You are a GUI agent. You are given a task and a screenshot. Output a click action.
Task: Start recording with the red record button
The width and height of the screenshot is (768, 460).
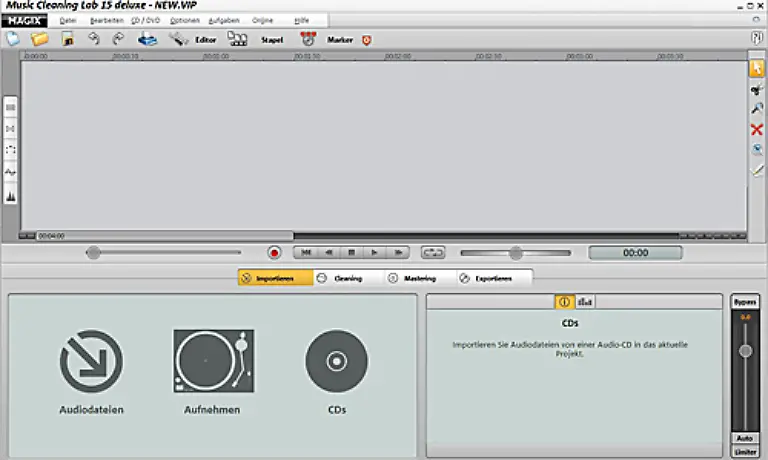(274, 253)
